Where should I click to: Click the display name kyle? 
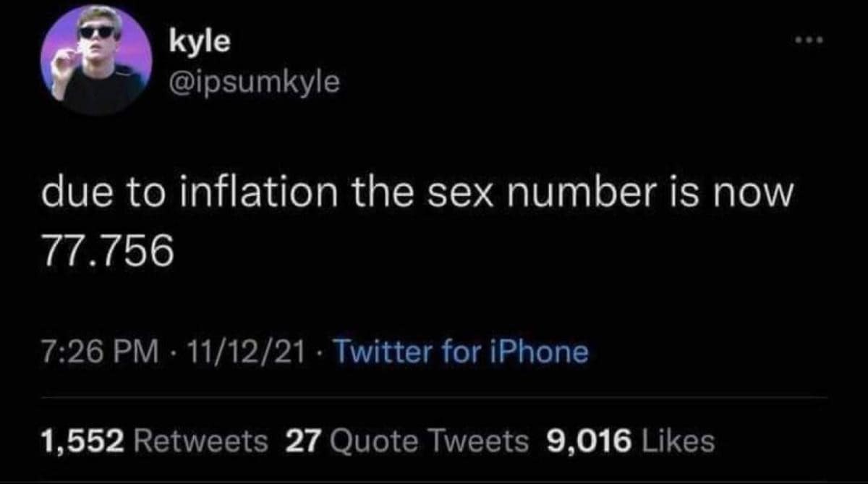pos(197,41)
